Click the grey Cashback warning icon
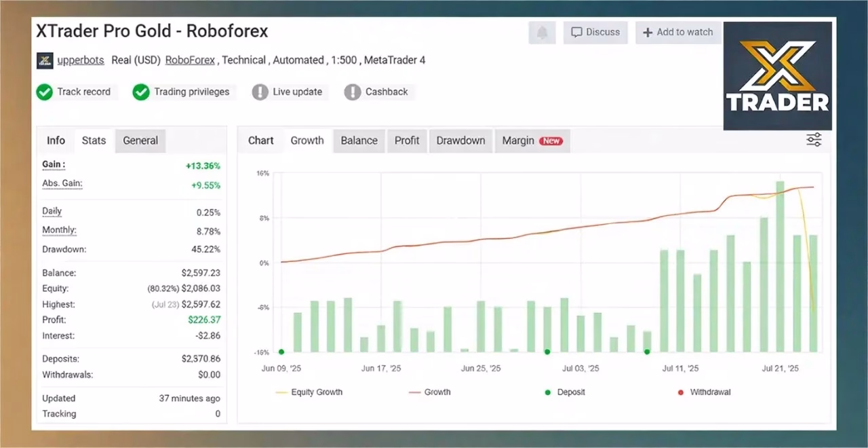Viewport: 868px width, 448px height. click(x=353, y=92)
